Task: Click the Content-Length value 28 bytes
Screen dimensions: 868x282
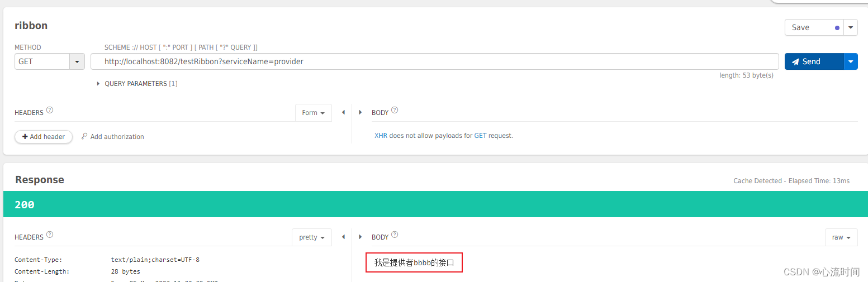Action: coord(126,271)
